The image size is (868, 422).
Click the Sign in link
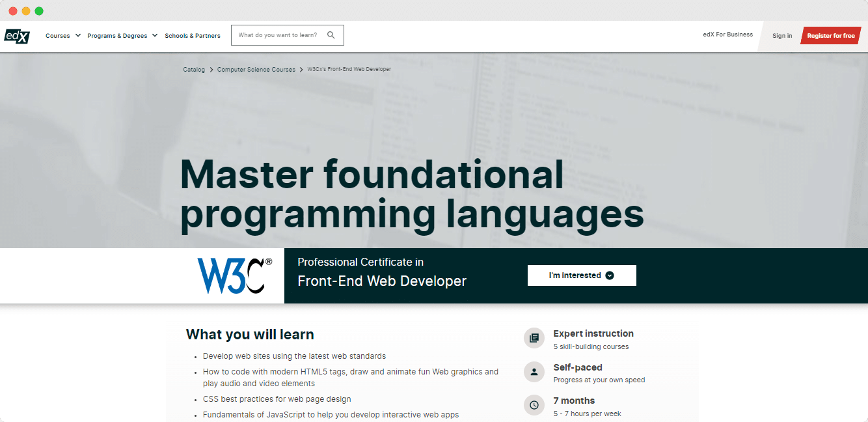782,36
